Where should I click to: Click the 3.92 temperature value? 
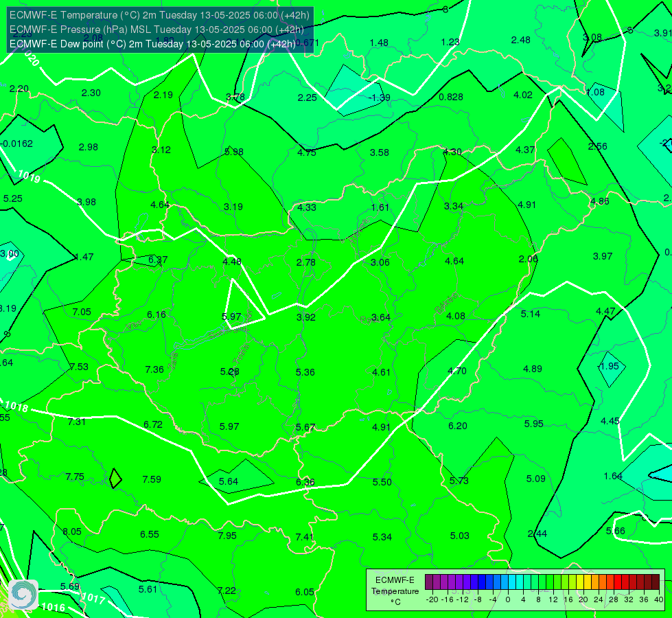tap(306, 317)
